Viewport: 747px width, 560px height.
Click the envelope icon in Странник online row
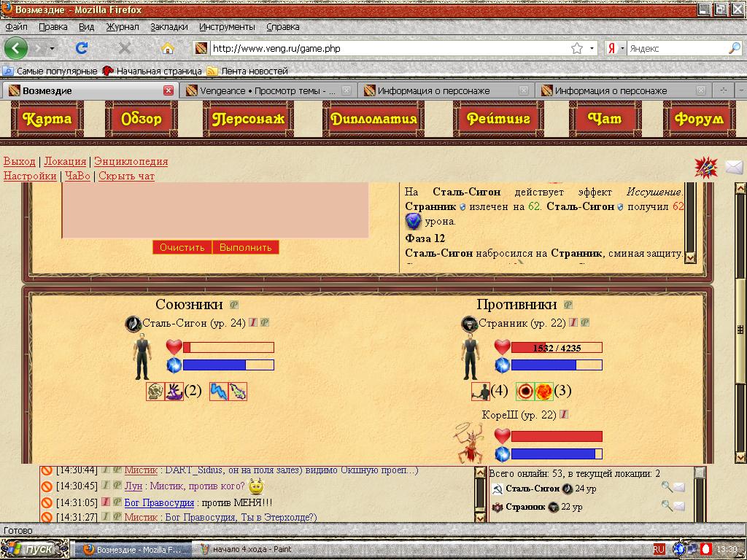(679, 506)
